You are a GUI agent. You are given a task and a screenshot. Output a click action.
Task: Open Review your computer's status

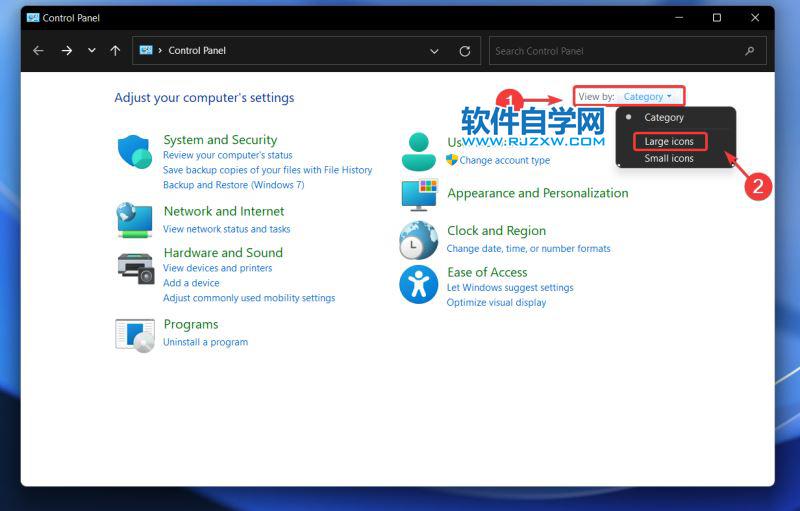click(x=228, y=155)
